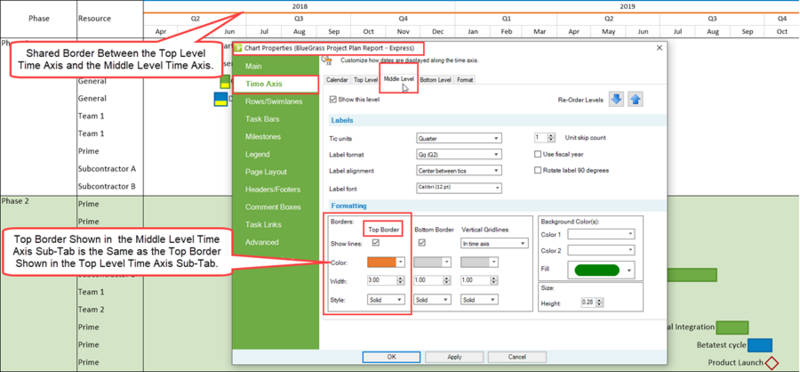Pick the gray Bottom Border color swatch
The image size is (800, 372).
pyautogui.click(x=428, y=262)
